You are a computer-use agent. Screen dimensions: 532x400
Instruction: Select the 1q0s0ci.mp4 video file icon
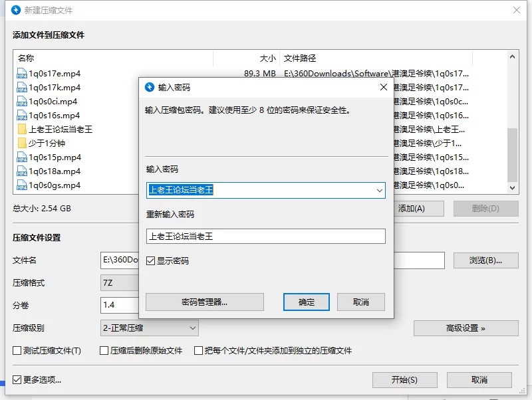(x=21, y=101)
